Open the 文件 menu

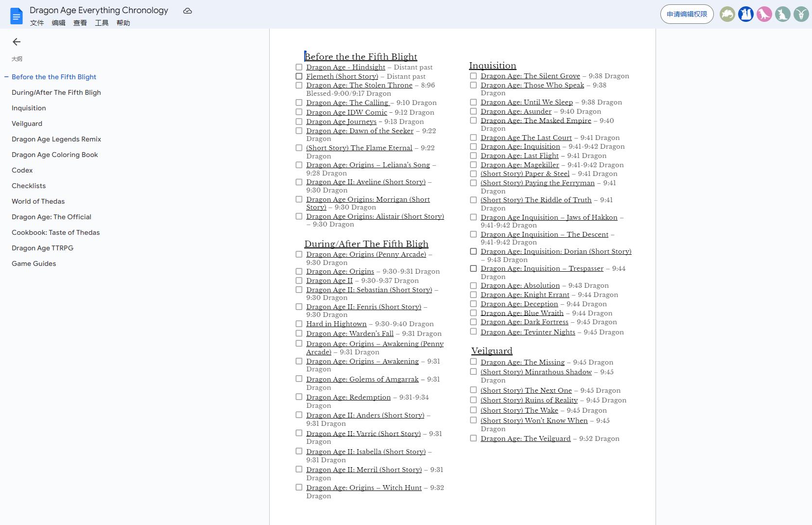(37, 23)
